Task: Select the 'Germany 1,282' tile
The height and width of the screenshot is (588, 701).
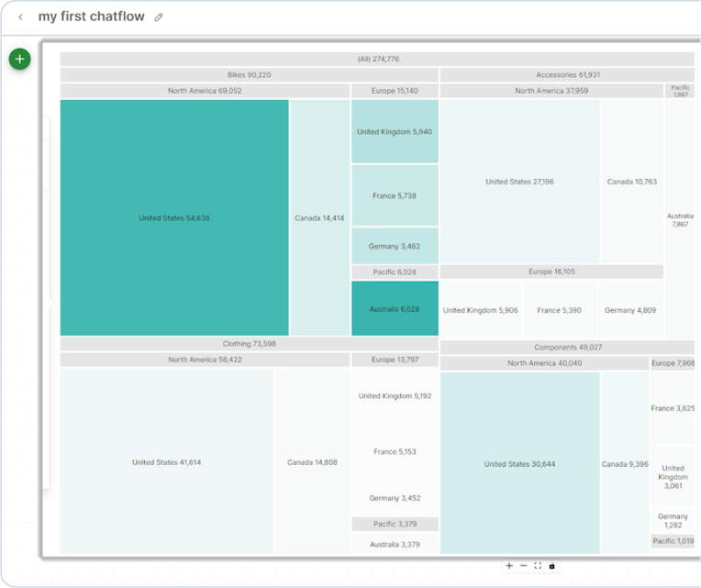Action: tap(673, 521)
